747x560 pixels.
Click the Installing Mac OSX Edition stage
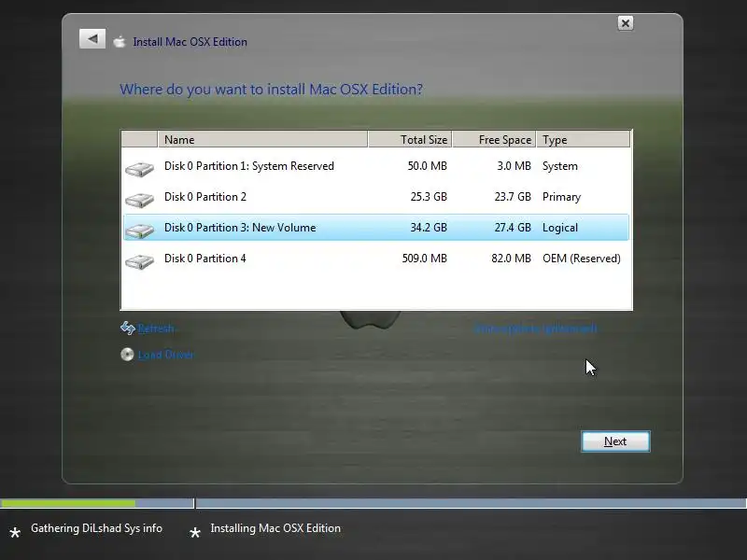pyautogui.click(x=275, y=528)
